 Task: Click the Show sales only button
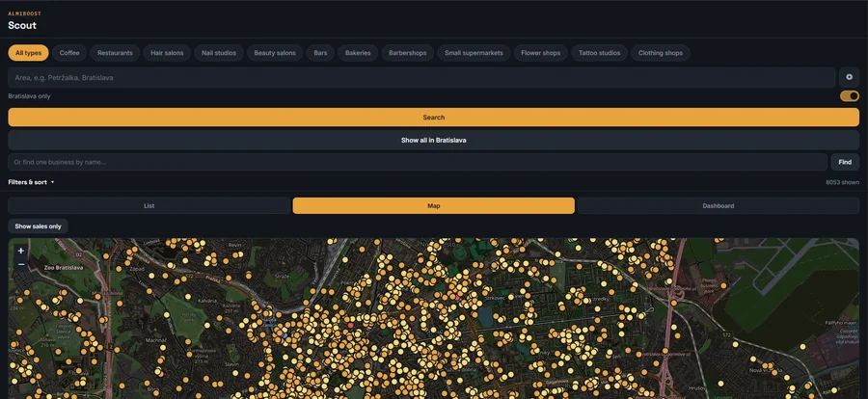coord(39,226)
